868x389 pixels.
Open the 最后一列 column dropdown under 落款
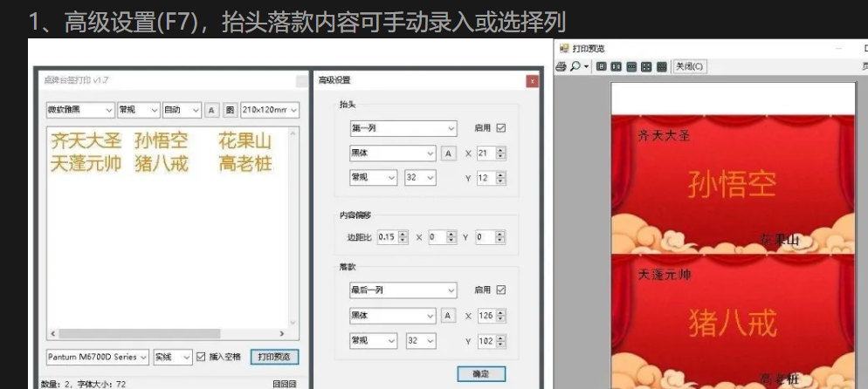point(403,290)
